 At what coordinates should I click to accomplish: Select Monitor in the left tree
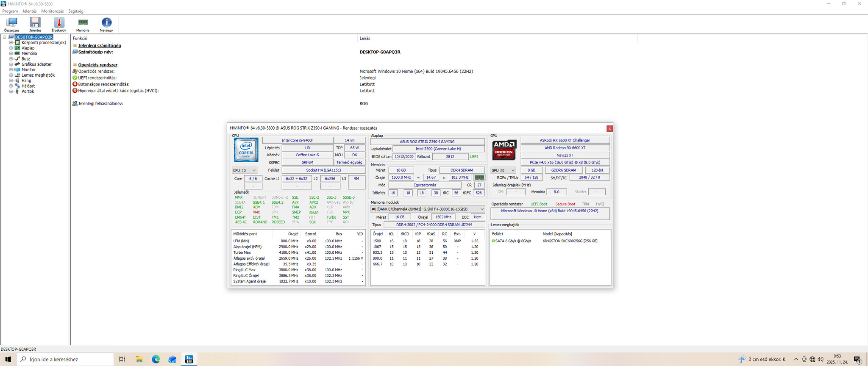[x=29, y=70]
